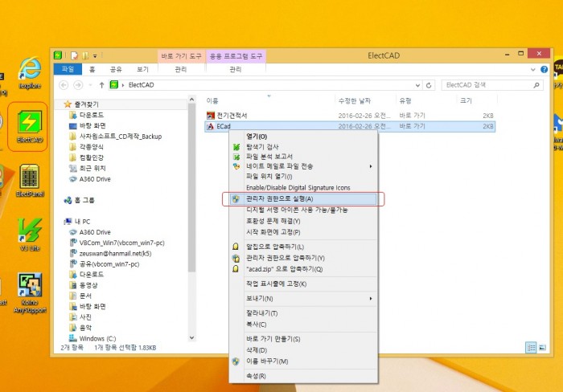Viewport: 563px width, 392px height.
Task: Click the navigation pane scrollbar down arrow
Action: [191, 337]
